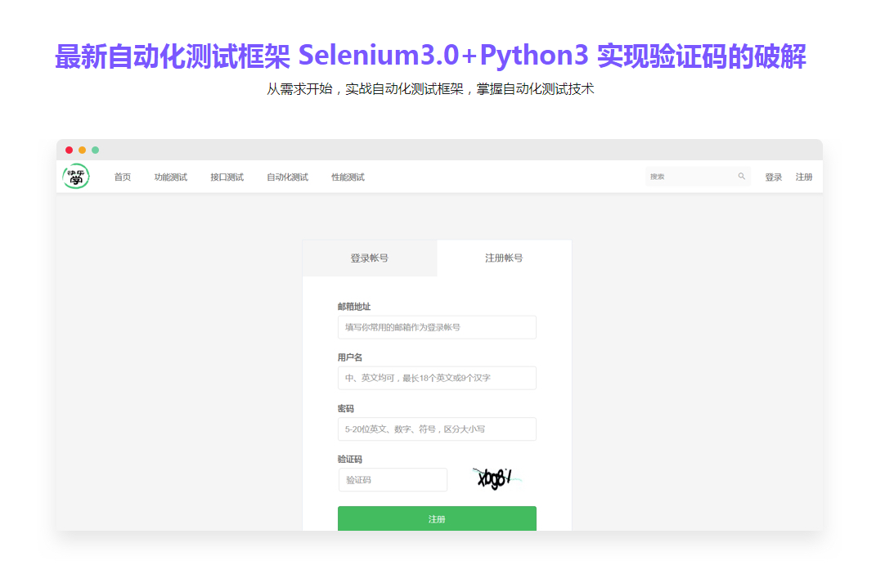Click the yellow traffic-light dot on the window
Viewport: 894px width, 588px height.
(82, 150)
